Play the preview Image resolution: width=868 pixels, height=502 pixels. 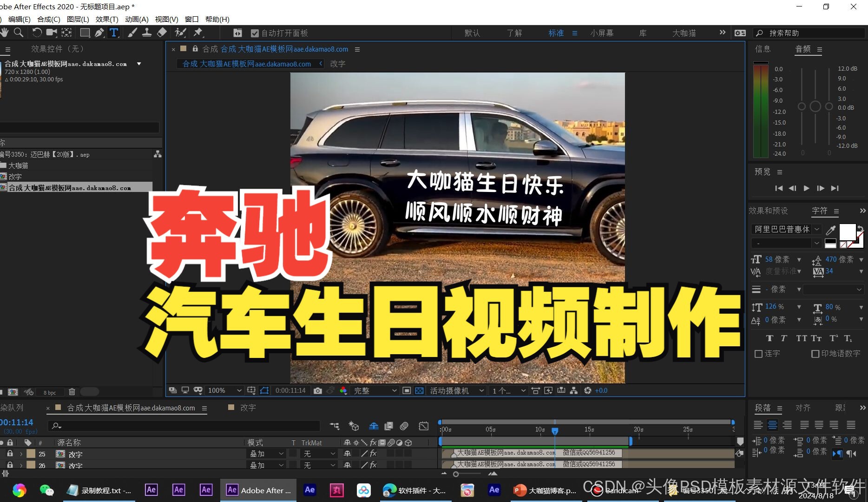coord(807,188)
